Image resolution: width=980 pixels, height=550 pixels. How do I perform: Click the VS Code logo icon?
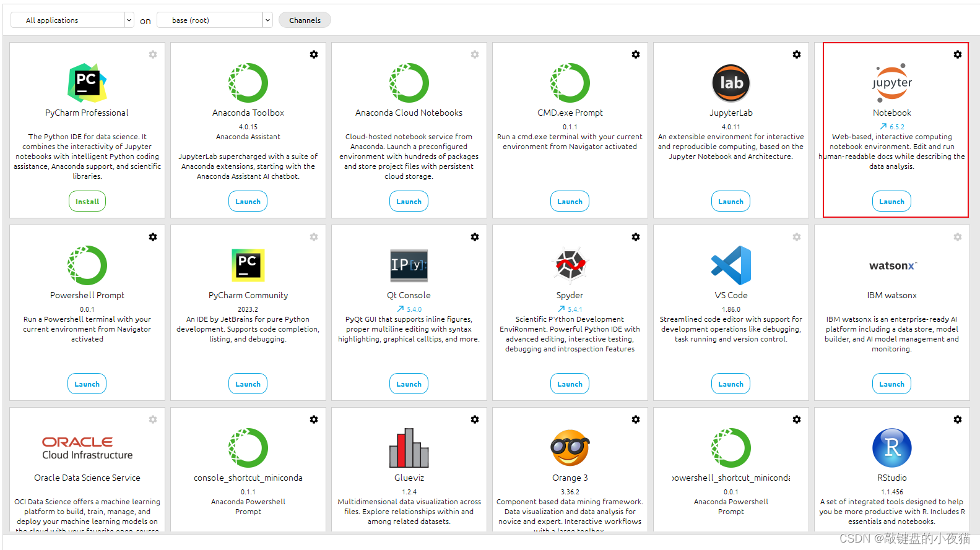pos(731,265)
